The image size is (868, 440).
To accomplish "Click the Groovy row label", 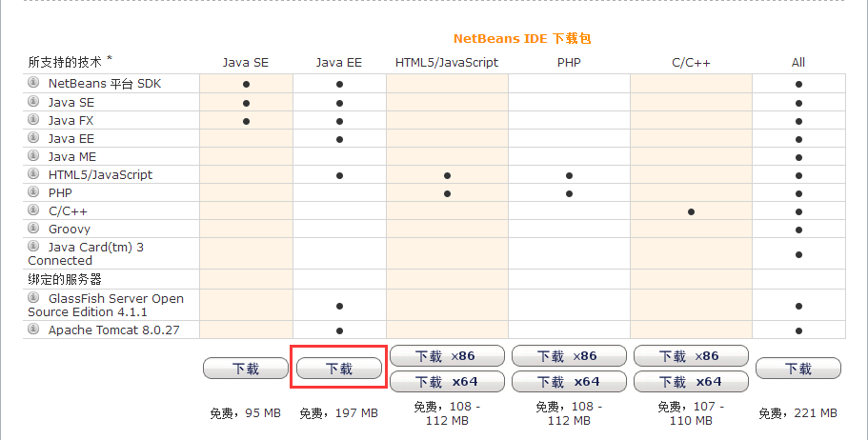I will (70, 230).
